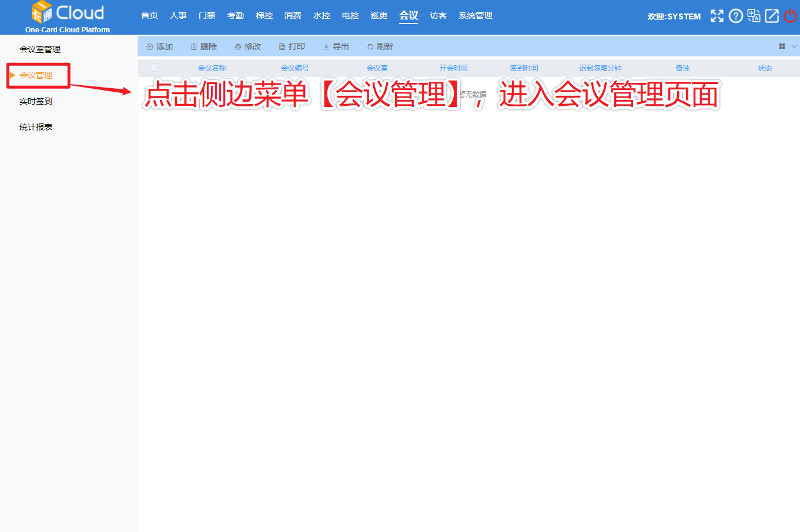800x532 pixels.
Task: Check the select-all checkbox in table header
Action: tap(154, 68)
